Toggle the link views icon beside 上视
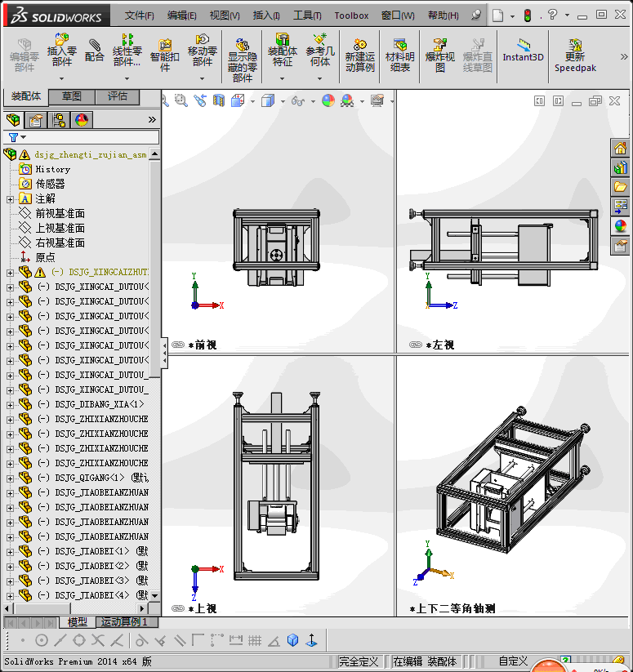Screen dimensions: 633x672 coord(178,608)
